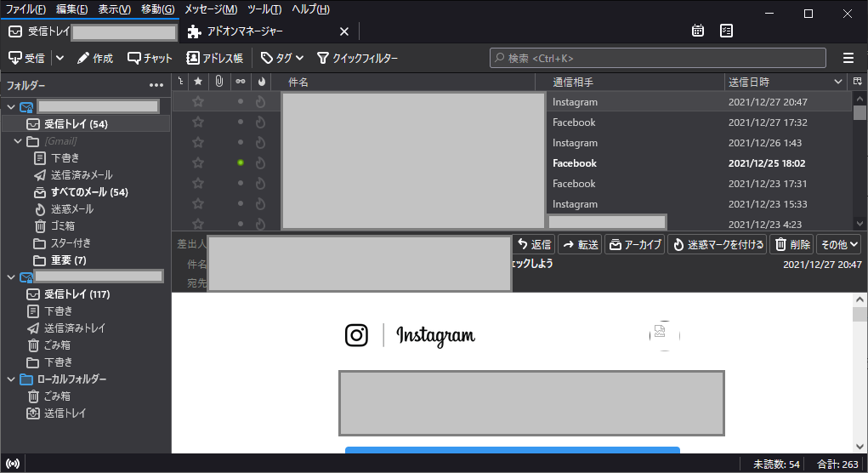
Task: Star the Facebook message from 2021/12/27 17:32
Action: click(197, 123)
